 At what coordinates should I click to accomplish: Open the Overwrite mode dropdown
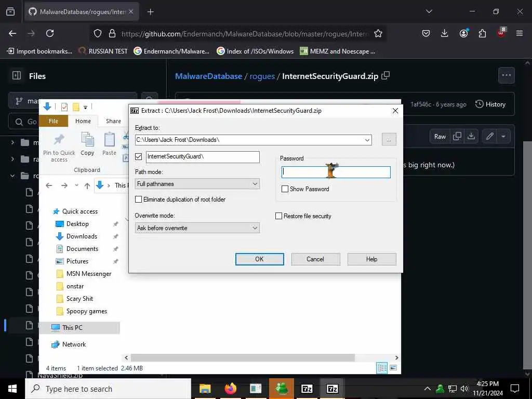[x=197, y=228]
